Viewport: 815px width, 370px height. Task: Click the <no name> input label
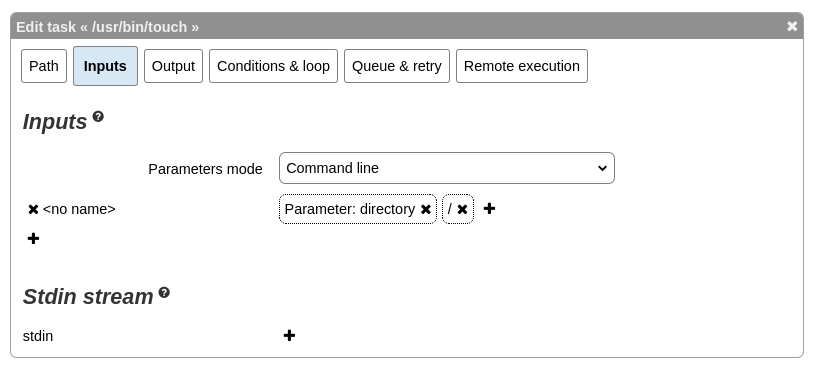coord(79,209)
